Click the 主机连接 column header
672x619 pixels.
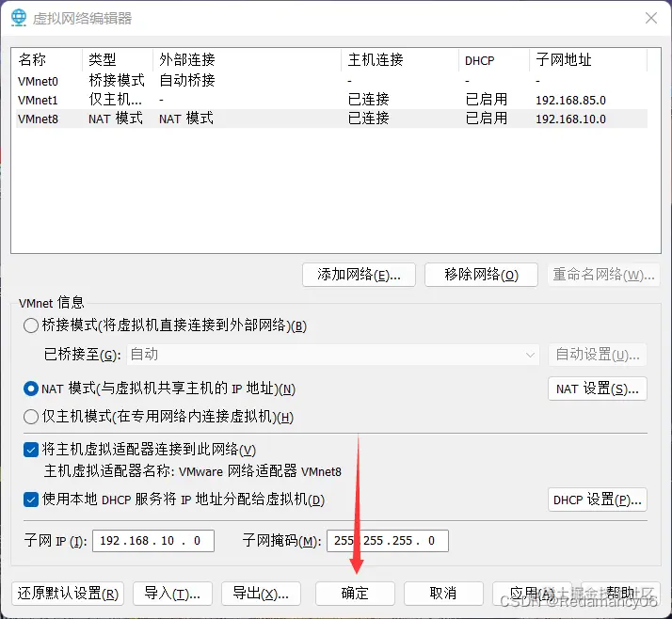pos(400,60)
